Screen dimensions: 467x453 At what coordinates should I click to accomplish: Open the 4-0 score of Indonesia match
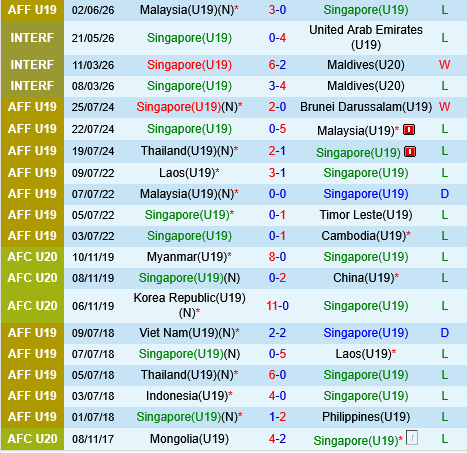tap(277, 396)
